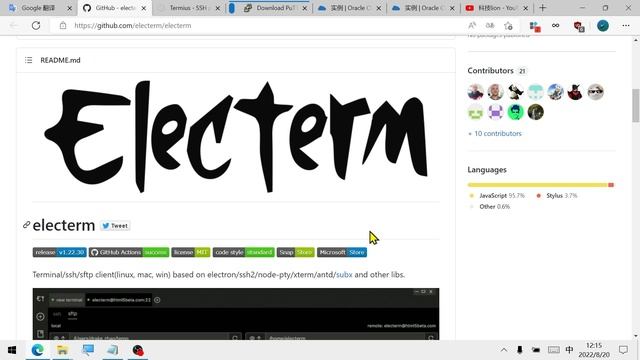Switch to the first Oracle Cloud tab
This screenshot has height=360, width=640.
(349, 8)
